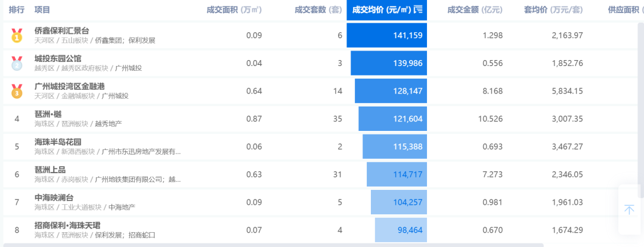
Task: Sort by 供应面积 column header
Action: pyautogui.click(x=626, y=10)
